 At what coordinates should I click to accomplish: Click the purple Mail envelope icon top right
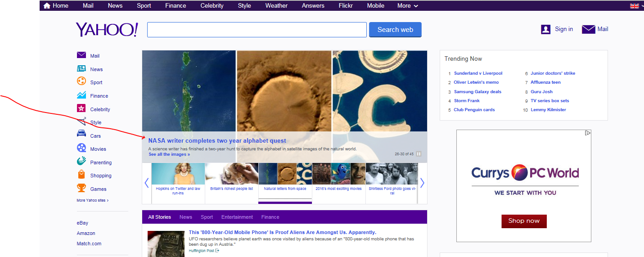tap(588, 29)
